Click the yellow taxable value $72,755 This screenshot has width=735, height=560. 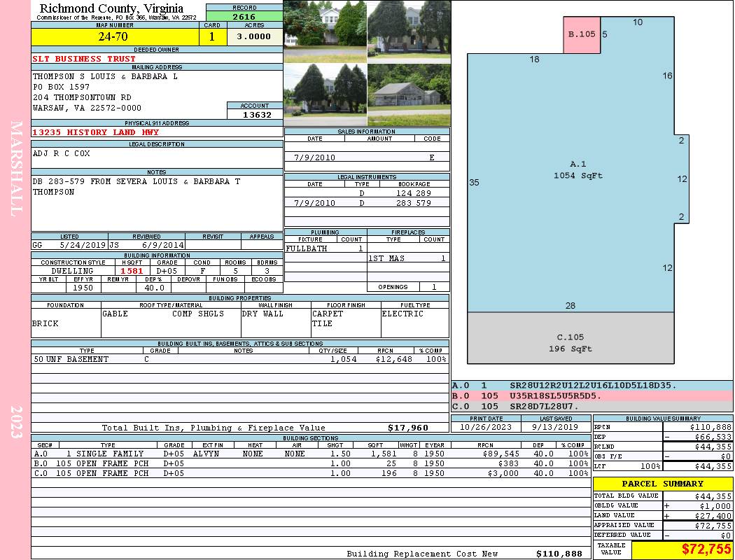pyautogui.click(x=681, y=549)
